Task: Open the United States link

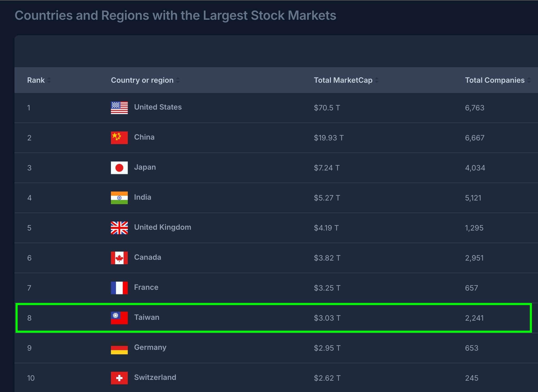Action: pyautogui.click(x=158, y=107)
